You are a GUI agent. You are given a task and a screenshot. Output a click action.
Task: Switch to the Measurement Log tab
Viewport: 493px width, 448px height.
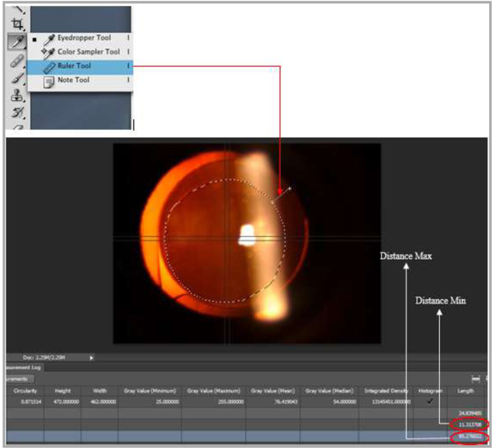point(23,367)
